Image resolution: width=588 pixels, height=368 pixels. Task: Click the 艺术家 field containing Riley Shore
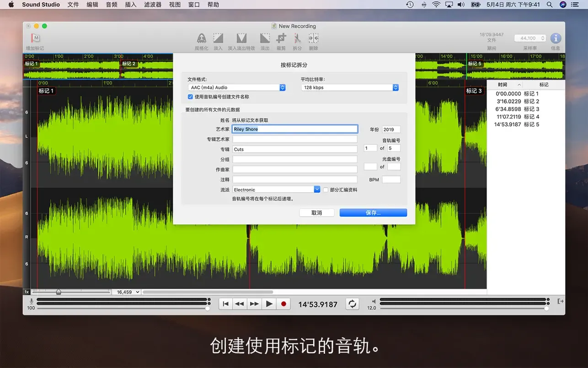tap(295, 129)
